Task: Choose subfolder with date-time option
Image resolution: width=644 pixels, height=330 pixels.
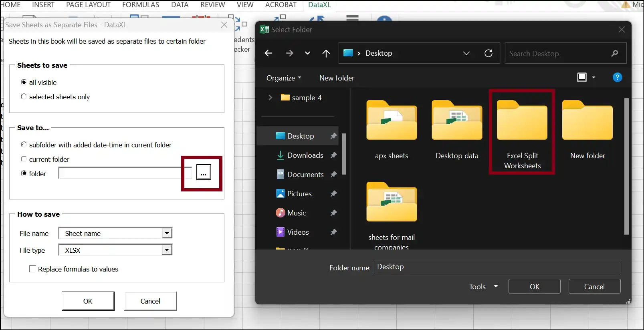Action: coord(96,145)
